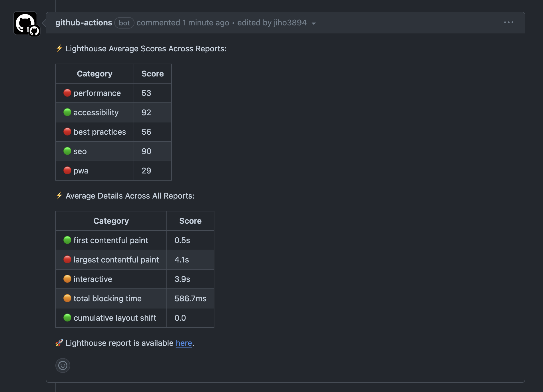Select the pwa category text
The image size is (543, 392).
[x=81, y=171]
